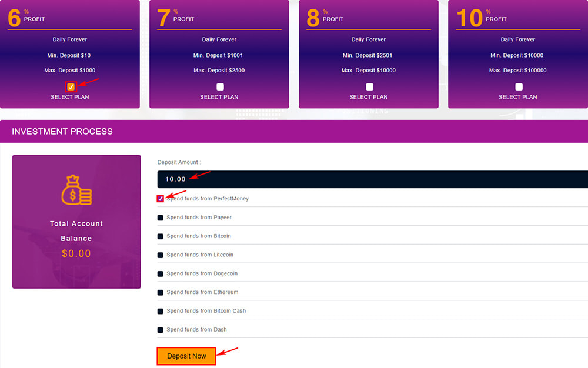Click the Total Account Balance label
Viewport: 588px width, 368px height.
pyautogui.click(x=76, y=231)
